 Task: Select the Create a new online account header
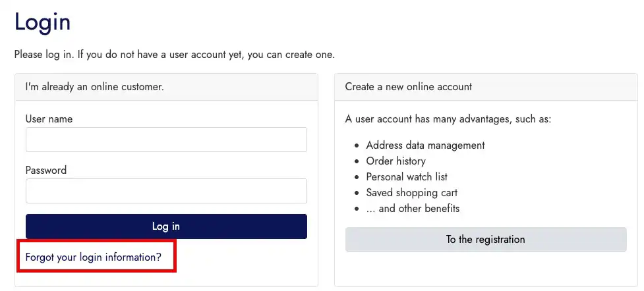[408, 87]
